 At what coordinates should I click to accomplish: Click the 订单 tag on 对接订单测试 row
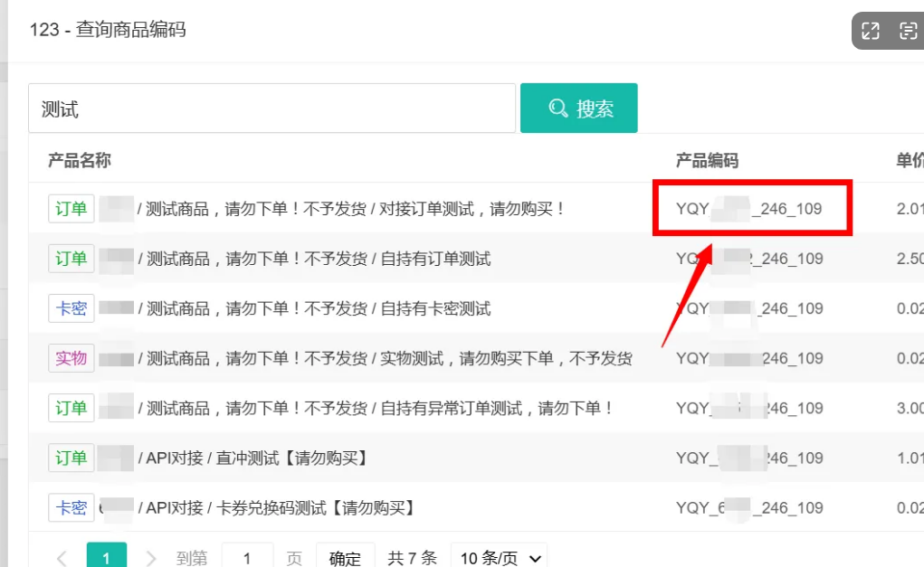(x=71, y=209)
